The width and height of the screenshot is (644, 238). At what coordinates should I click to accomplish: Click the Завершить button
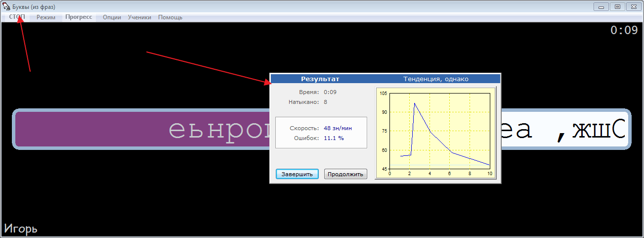[x=297, y=174]
